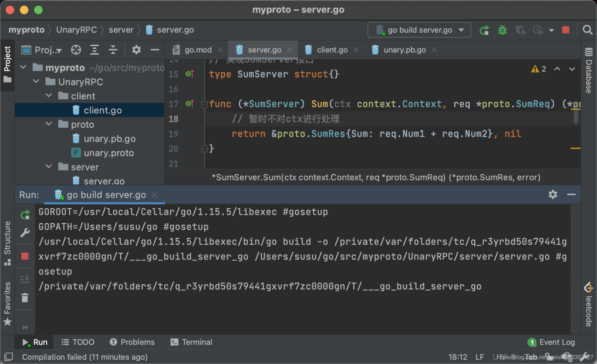Toggle the Favorites tool window
The image size is (597, 364).
7,303
